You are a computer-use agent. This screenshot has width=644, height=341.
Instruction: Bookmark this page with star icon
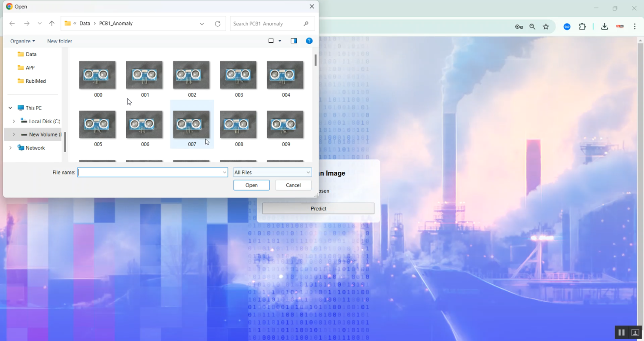pos(546,27)
